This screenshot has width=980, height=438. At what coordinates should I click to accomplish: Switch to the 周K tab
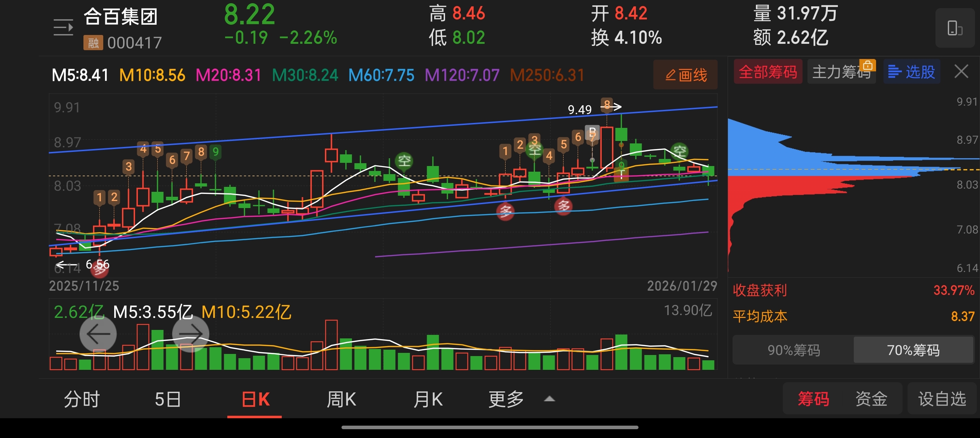[341, 399]
